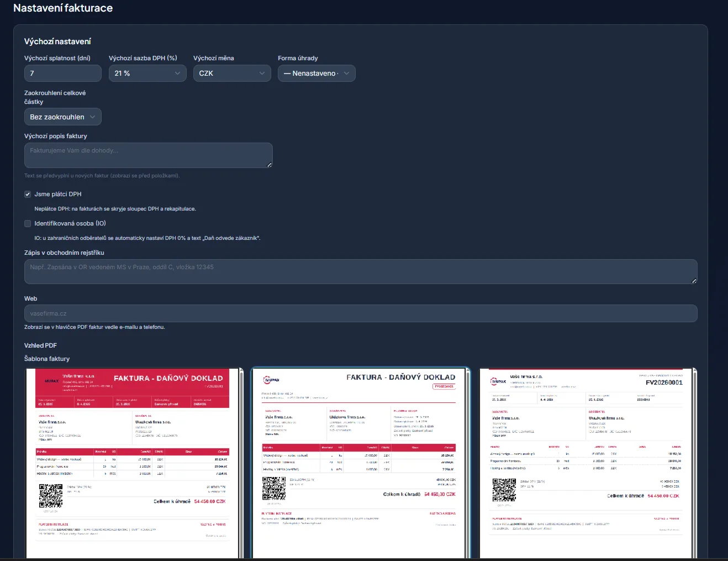Open the Výchozí sazba DPH dropdown
728x561 pixels.
click(x=147, y=73)
